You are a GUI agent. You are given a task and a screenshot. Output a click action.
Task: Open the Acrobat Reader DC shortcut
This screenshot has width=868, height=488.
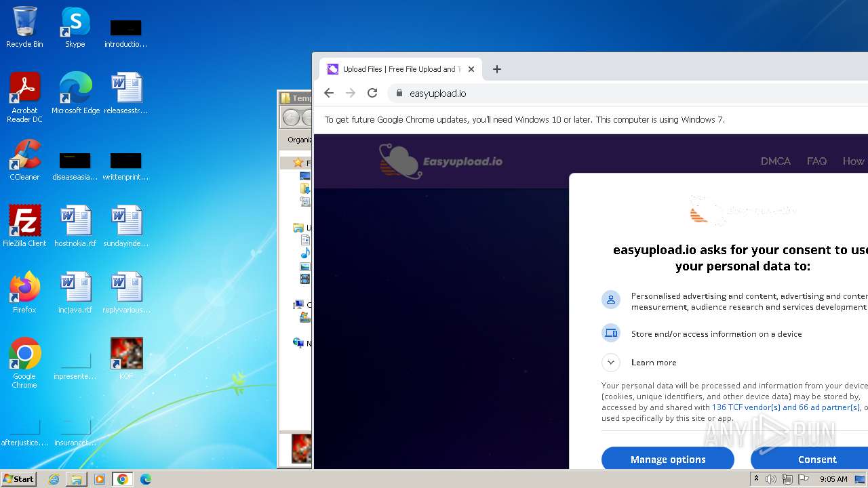point(24,98)
